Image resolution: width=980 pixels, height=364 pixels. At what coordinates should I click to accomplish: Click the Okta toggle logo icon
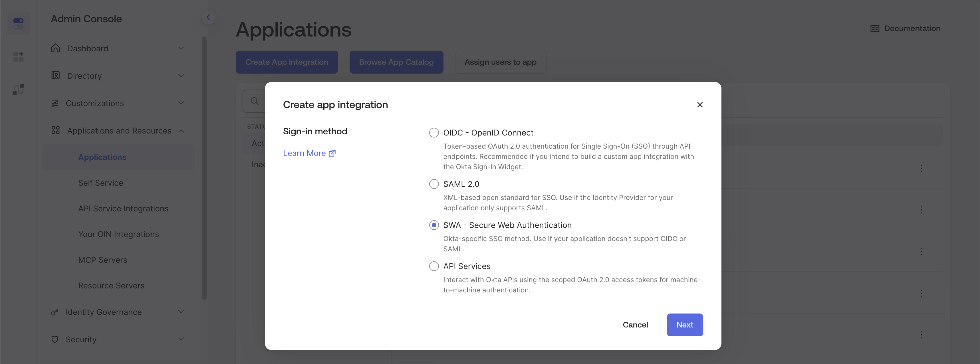tap(18, 24)
